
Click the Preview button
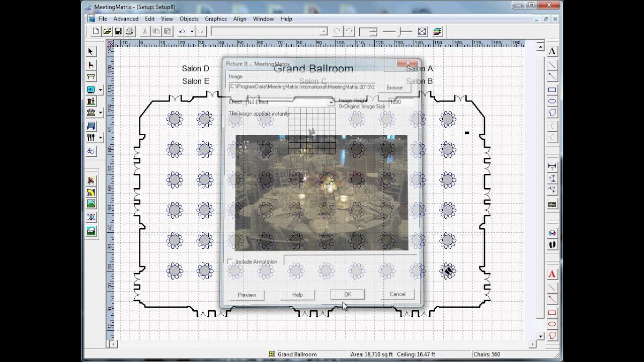tap(247, 295)
